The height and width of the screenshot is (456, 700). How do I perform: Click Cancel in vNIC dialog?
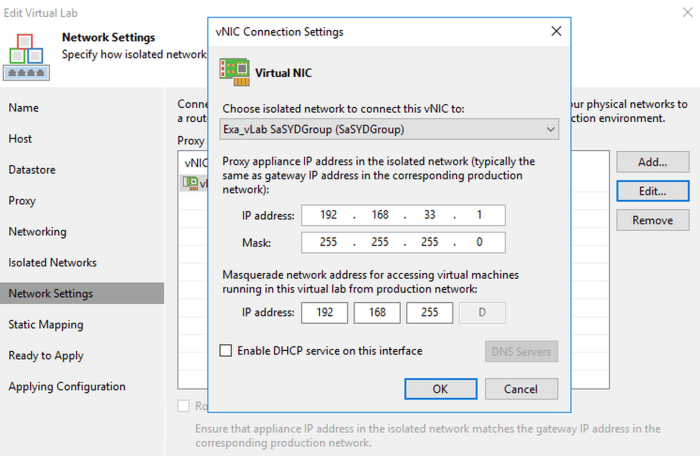[x=521, y=389]
